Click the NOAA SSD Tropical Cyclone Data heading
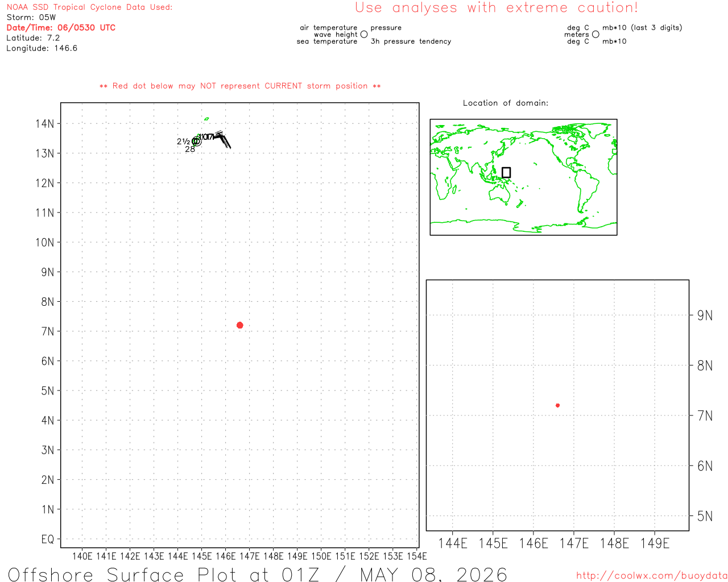The height and width of the screenshot is (582, 728). click(89, 7)
